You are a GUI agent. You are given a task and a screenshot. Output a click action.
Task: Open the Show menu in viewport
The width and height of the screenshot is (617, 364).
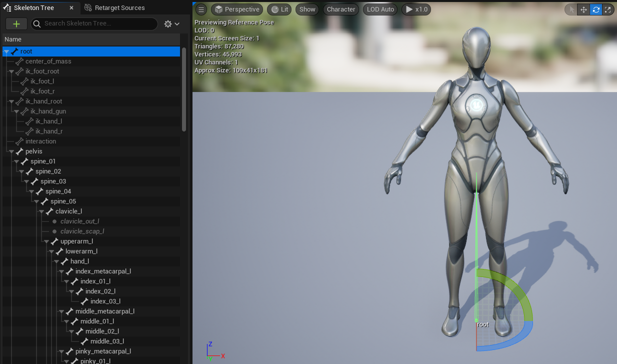tap(307, 9)
